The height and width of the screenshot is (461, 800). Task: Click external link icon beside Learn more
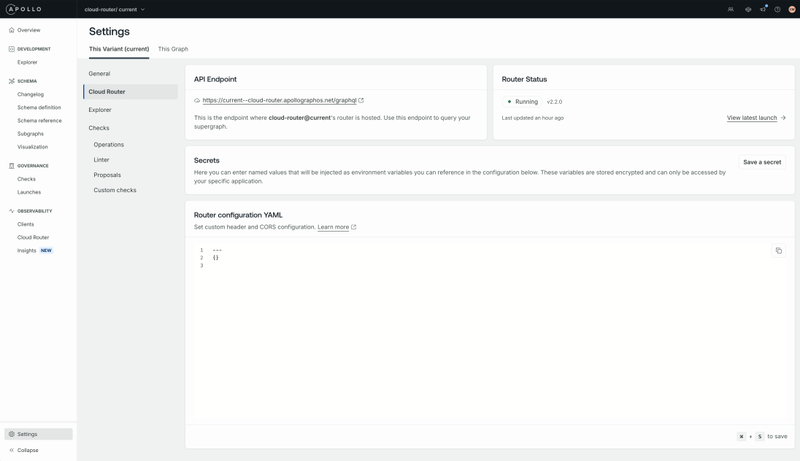[354, 227]
